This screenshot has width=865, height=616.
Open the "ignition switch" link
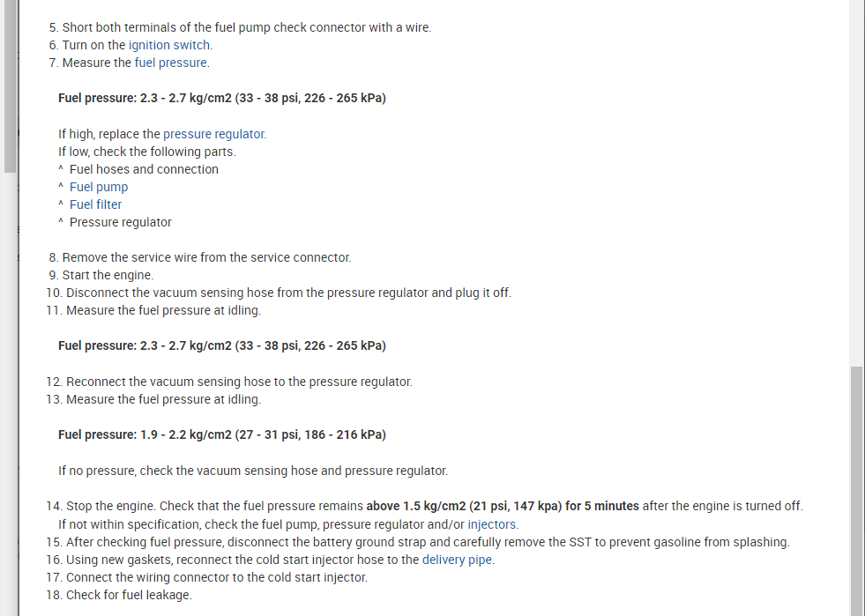pyautogui.click(x=170, y=45)
